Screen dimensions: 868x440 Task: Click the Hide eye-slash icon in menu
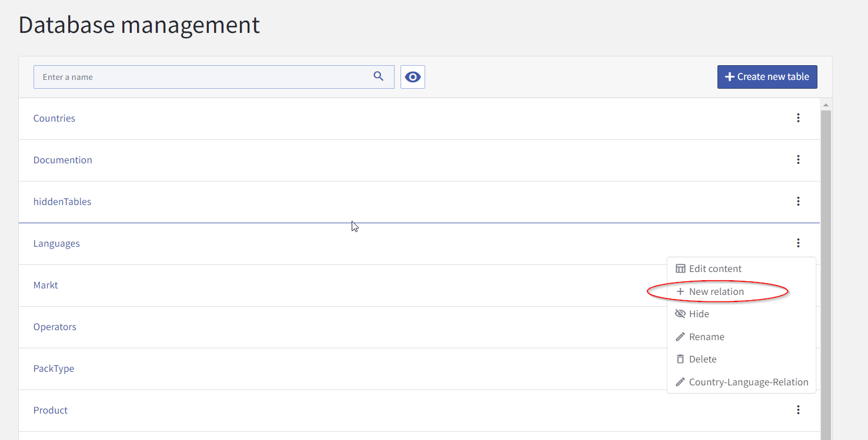[x=680, y=314]
